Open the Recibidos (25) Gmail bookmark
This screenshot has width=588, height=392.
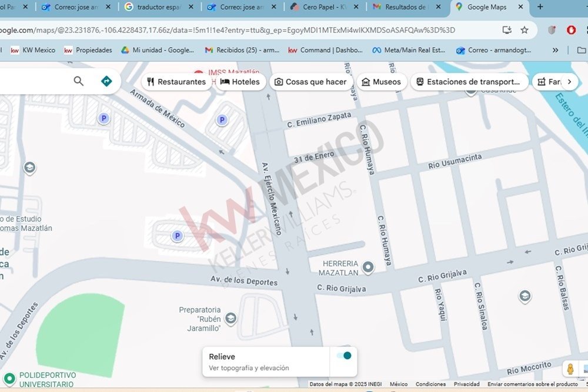click(x=242, y=50)
